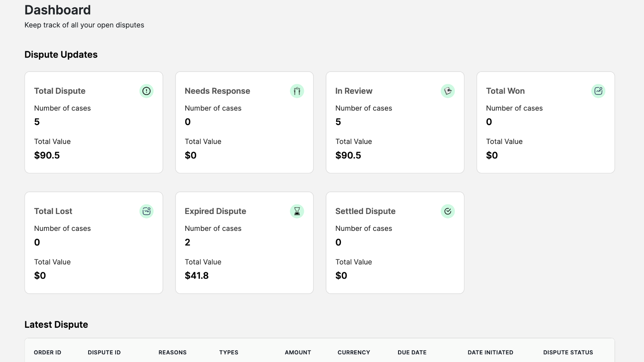Click the Expired Dispute hourglass icon

[297, 211]
